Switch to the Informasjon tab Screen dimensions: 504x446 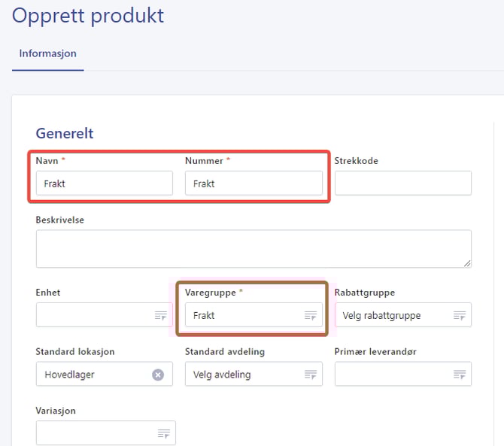[47, 54]
